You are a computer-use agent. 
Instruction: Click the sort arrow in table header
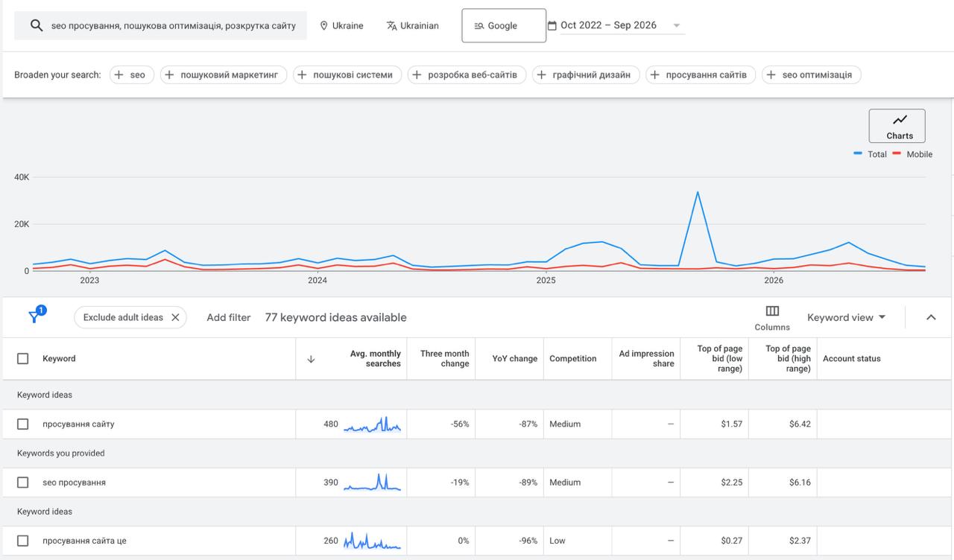tap(311, 359)
